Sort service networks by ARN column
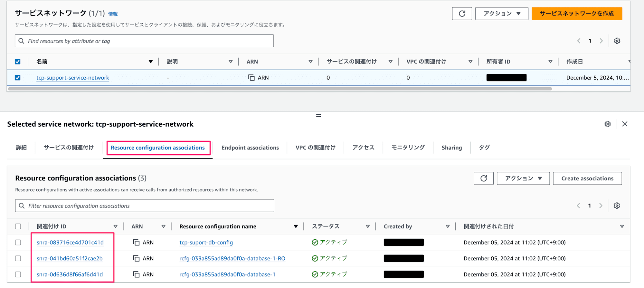 (310, 62)
